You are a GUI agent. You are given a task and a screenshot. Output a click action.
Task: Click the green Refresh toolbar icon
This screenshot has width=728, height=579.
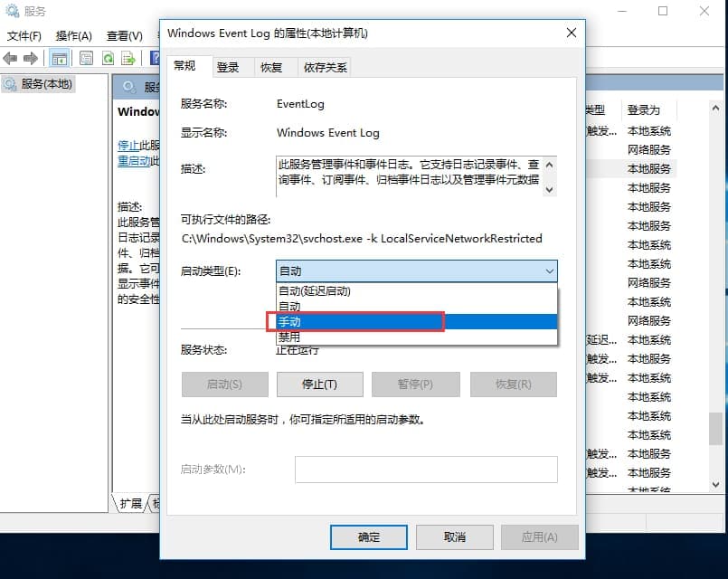[x=108, y=59]
